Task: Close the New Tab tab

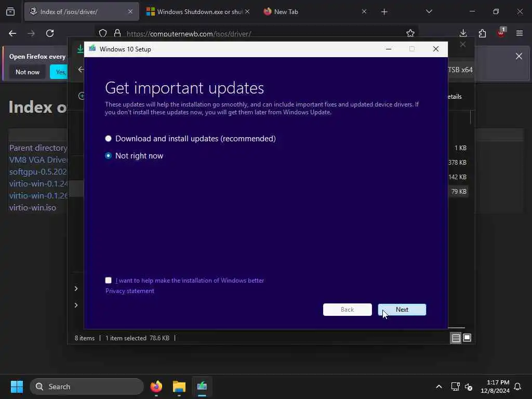Action: pos(364,12)
